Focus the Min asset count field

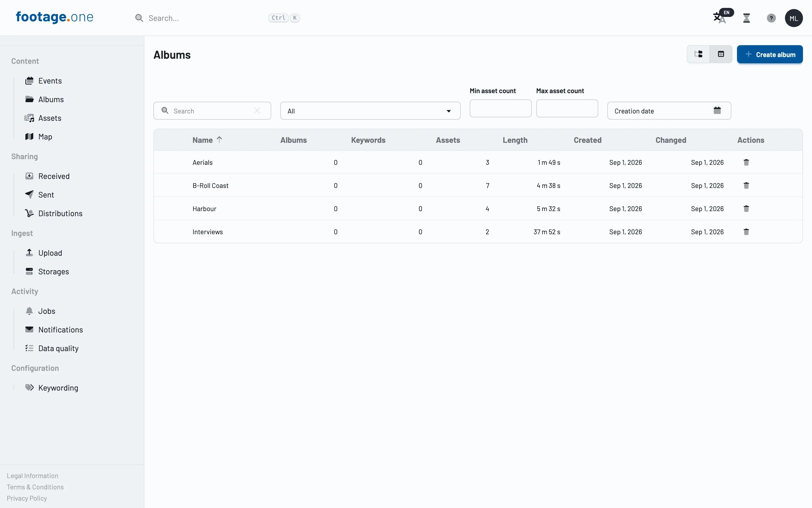click(x=500, y=108)
